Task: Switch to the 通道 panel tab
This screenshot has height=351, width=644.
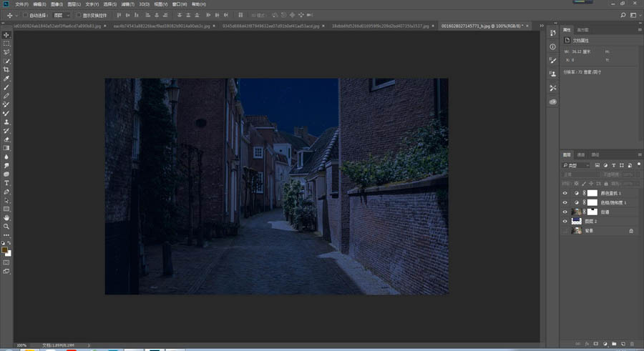Action: pos(581,154)
